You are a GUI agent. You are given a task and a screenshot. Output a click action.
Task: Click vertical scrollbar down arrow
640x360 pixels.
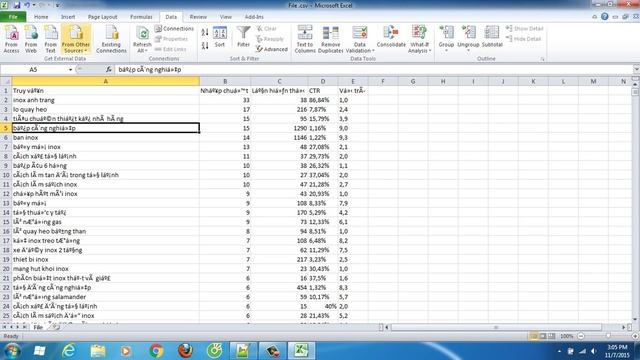point(635,320)
